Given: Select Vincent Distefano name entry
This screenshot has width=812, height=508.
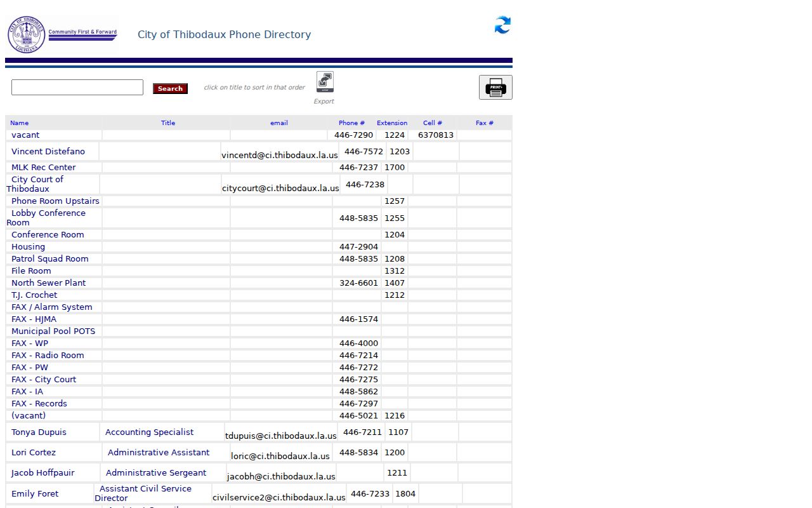Looking at the screenshot, I should (x=48, y=152).
